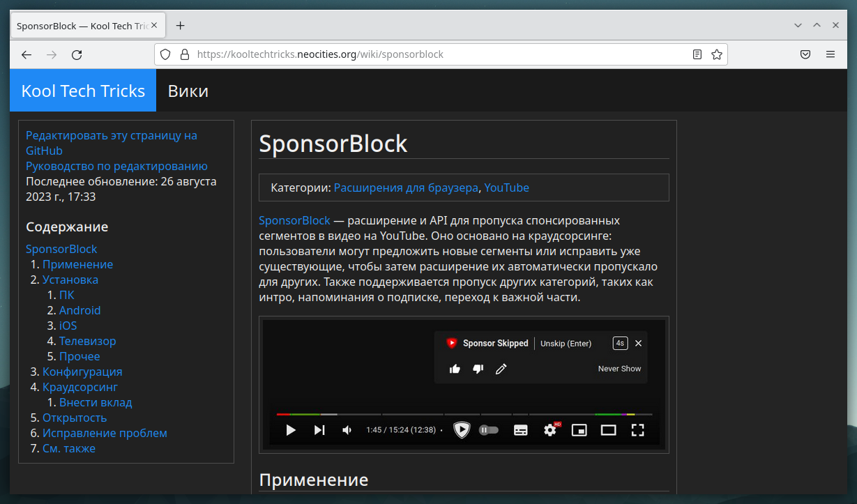The width and height of the screenshot is (857, 504).
Task: Click the HD settings gear in player
Action: click(x=551, y=429)
